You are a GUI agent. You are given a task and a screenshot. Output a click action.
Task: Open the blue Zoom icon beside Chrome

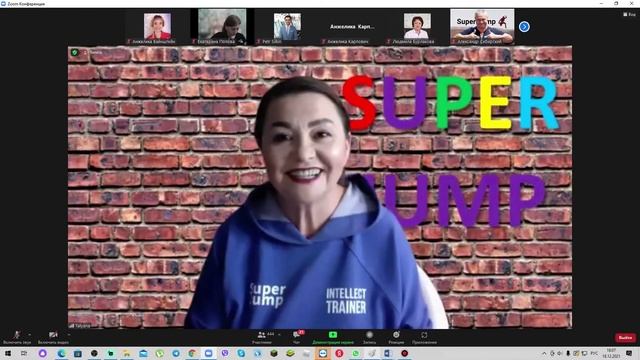(x=208, y=353)
